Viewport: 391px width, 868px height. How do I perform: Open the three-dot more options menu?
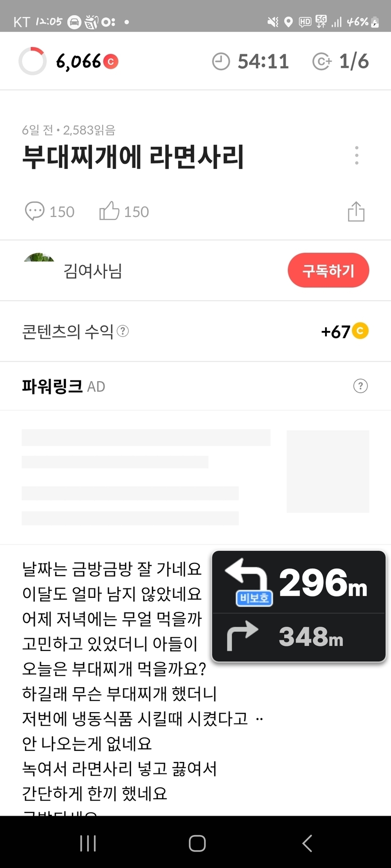[357, 155]
